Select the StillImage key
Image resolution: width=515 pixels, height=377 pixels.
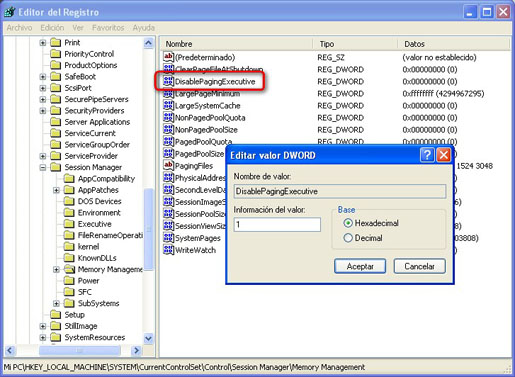[81, 326]
